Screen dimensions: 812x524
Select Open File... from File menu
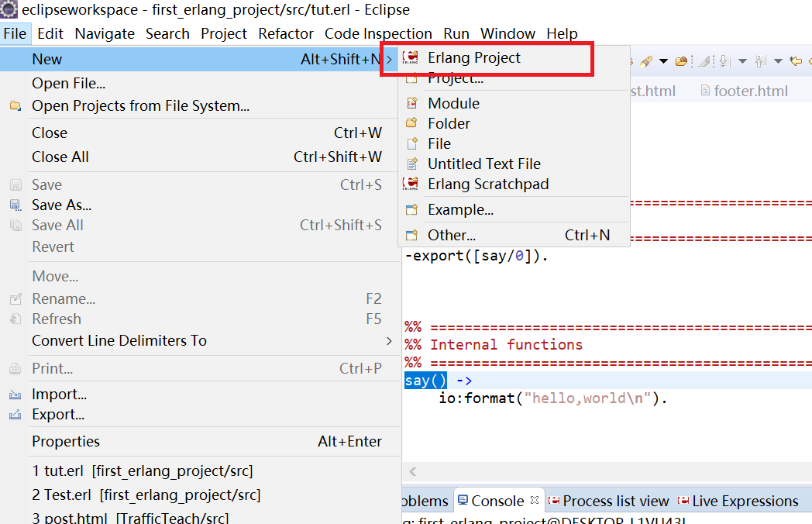coord(200,83)
